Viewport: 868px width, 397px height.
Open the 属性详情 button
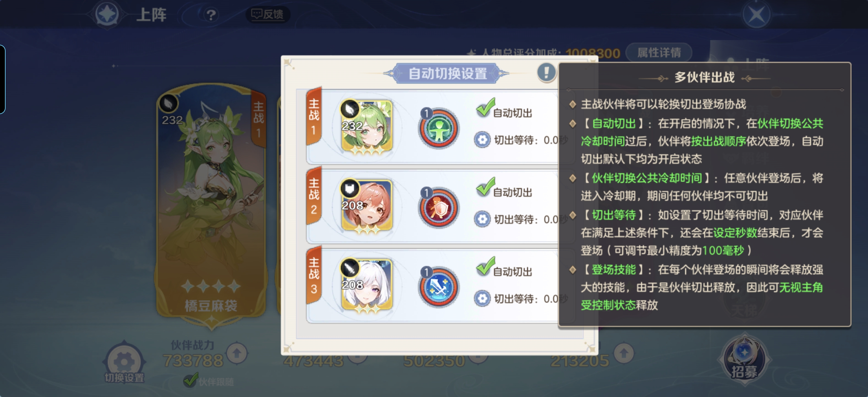coord(659,53)
